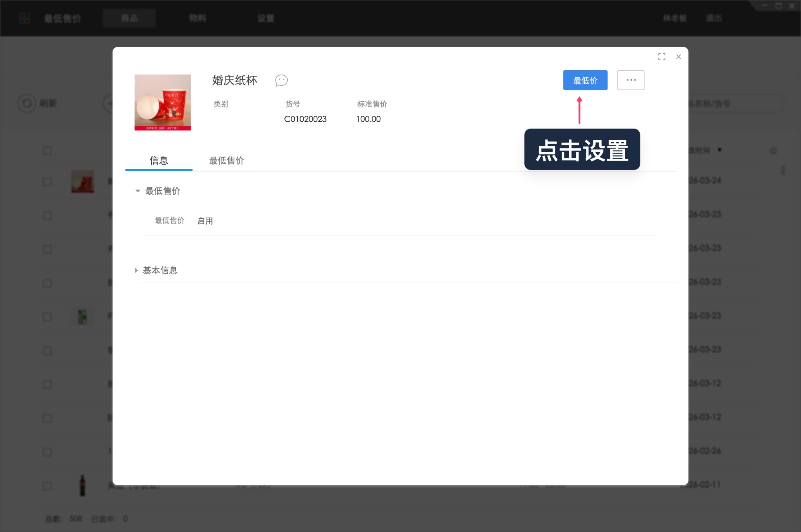Expand the 基本信息 section
Viewport: 801px width, 532px height.
[137, 270]
